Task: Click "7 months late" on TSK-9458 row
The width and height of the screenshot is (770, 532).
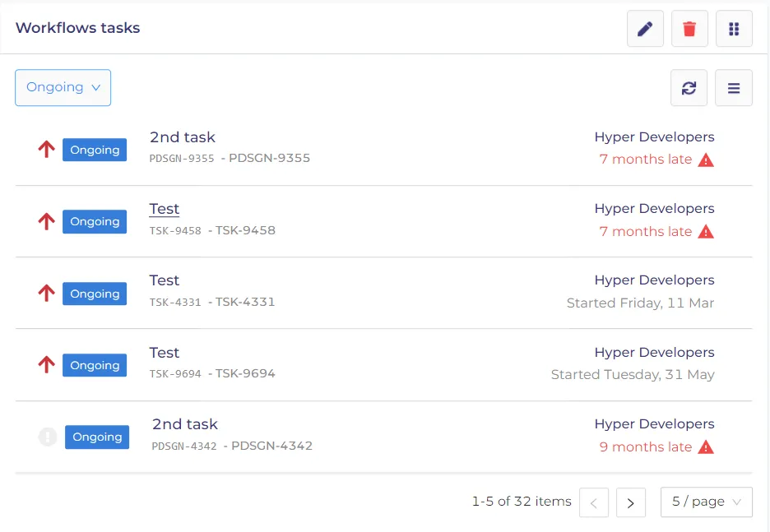Action: [646, 232]
